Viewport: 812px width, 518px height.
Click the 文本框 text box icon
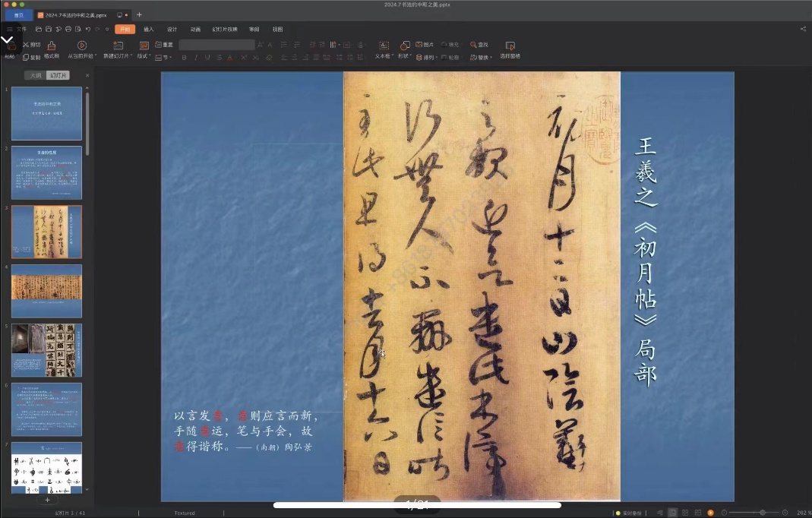click(x=384, y=46)
